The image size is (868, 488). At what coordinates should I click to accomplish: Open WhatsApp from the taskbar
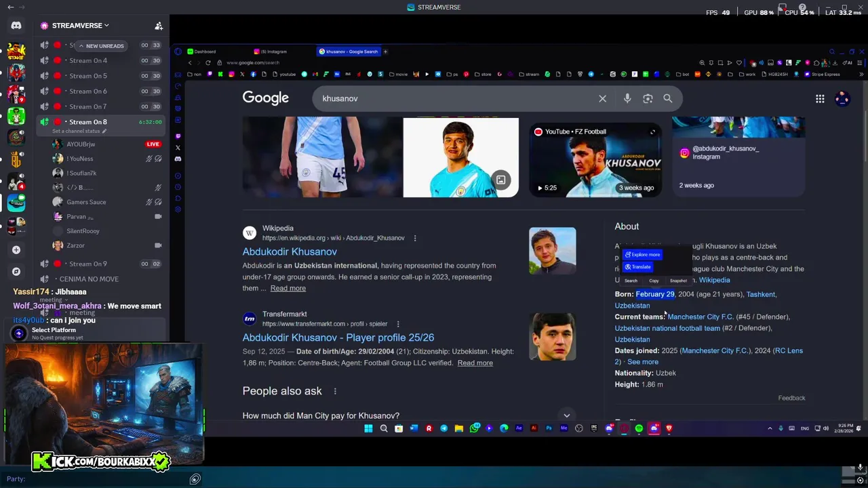coord(474,428)
